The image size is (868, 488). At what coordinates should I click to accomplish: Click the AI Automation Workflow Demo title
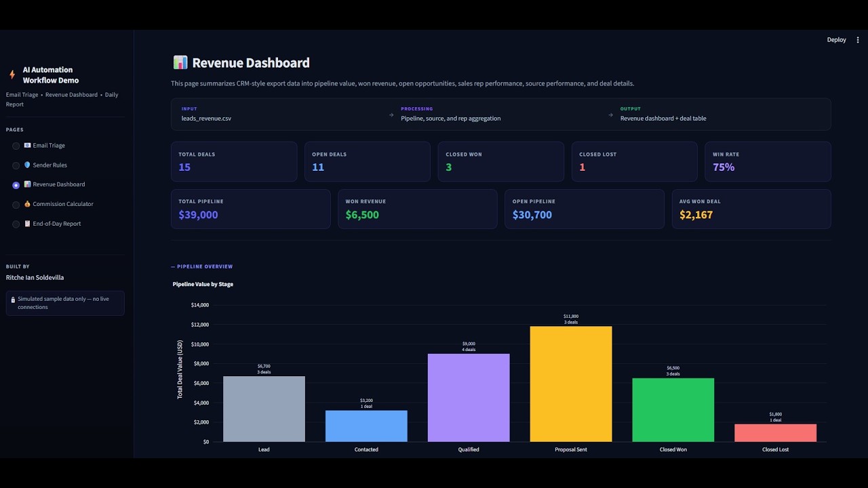click(x=51, y=75)
